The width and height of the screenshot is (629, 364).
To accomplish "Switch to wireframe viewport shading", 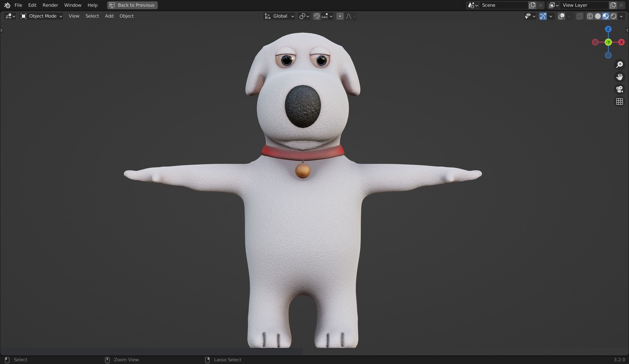I will tap(590, 16).
